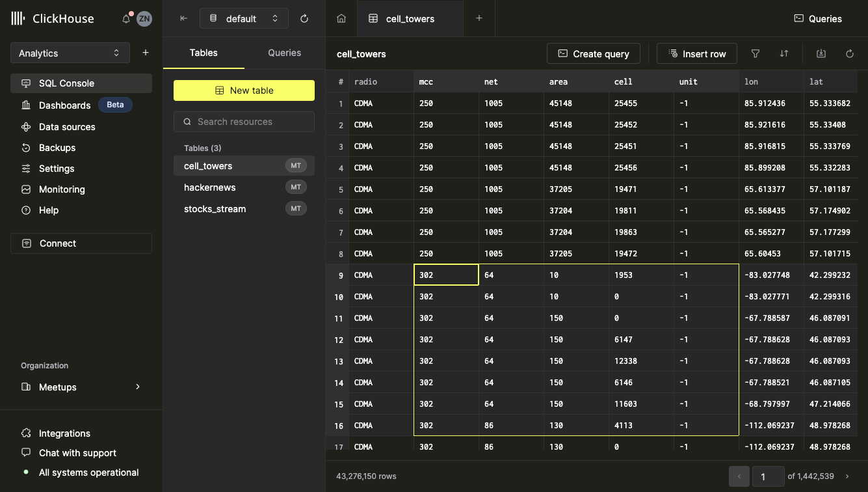Open a new tab with plus icon
The height and width of the screenshot is (492, 868).
click(479, 19)
